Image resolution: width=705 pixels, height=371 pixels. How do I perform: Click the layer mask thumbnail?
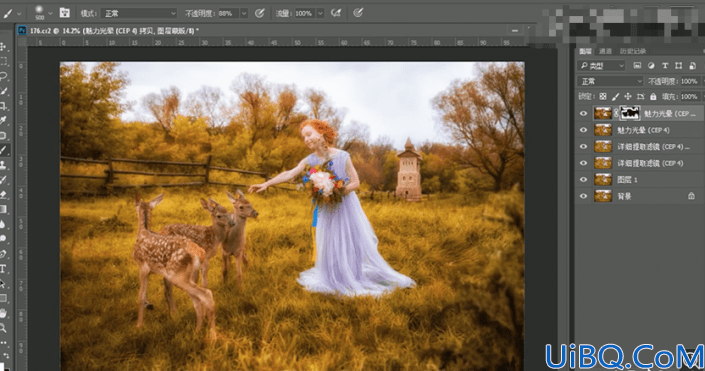[630, 114]
